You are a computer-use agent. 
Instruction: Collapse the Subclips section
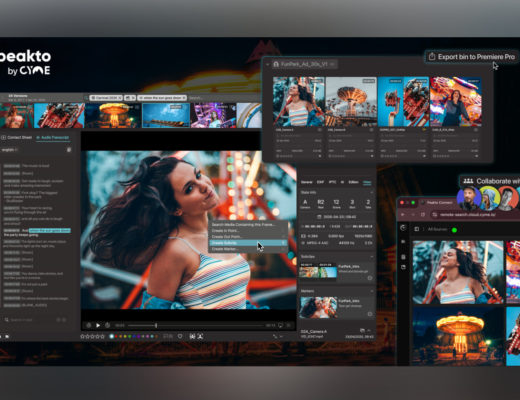pyautogui.click(x=371, y=256)
